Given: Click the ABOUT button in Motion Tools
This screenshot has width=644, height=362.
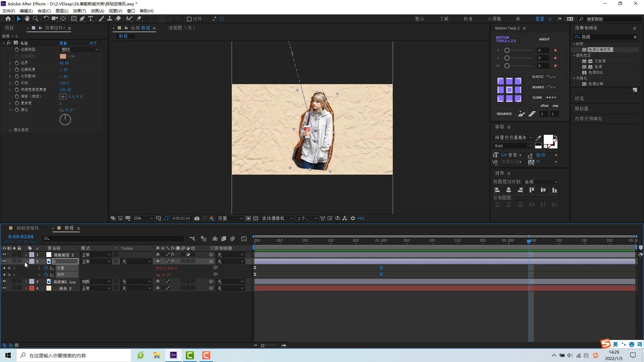Looking at the screenshot, I should pos(544,39).
